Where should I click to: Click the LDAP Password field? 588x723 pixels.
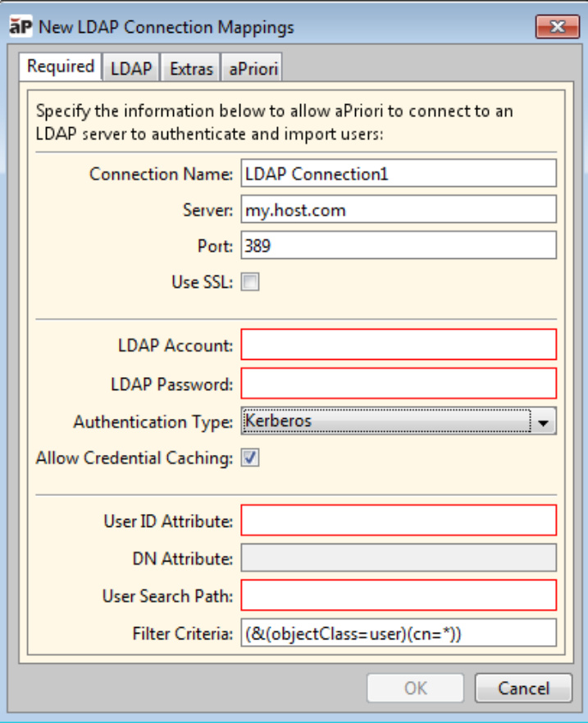[x=399, y=383]
